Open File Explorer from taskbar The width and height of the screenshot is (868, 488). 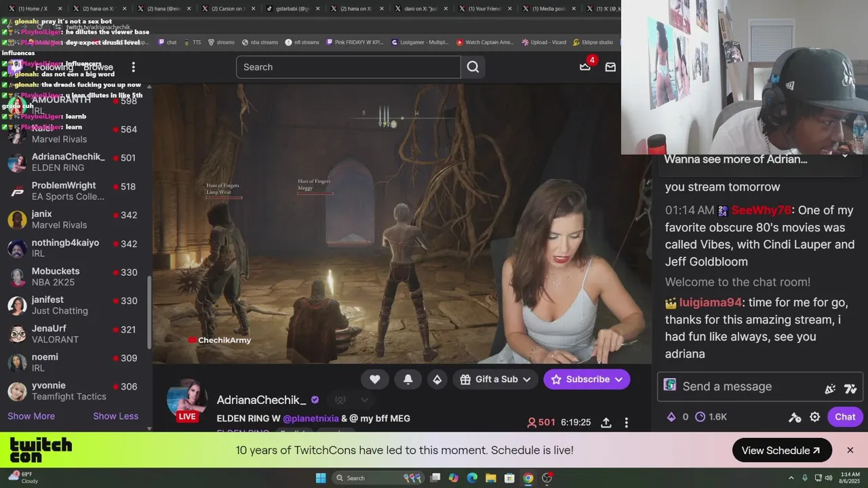point(491,478)
